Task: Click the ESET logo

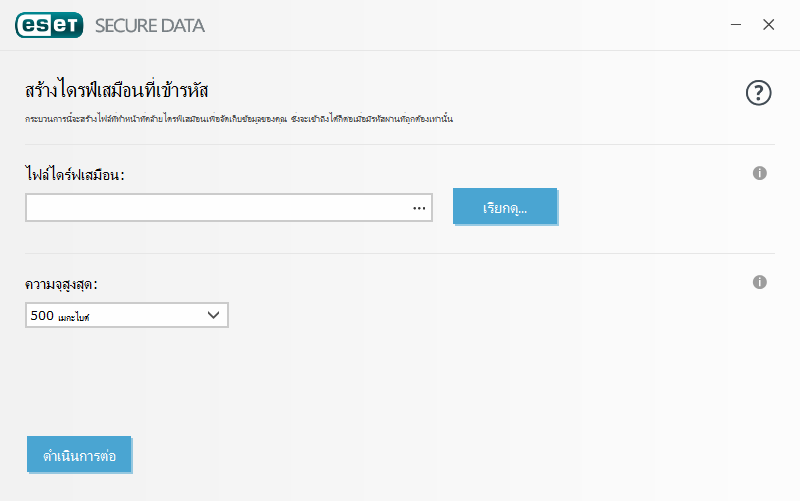Action: 49,25
